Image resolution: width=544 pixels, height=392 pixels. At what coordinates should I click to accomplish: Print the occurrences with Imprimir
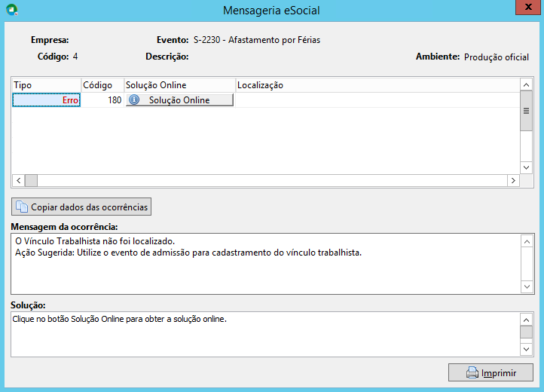(491, 372)
